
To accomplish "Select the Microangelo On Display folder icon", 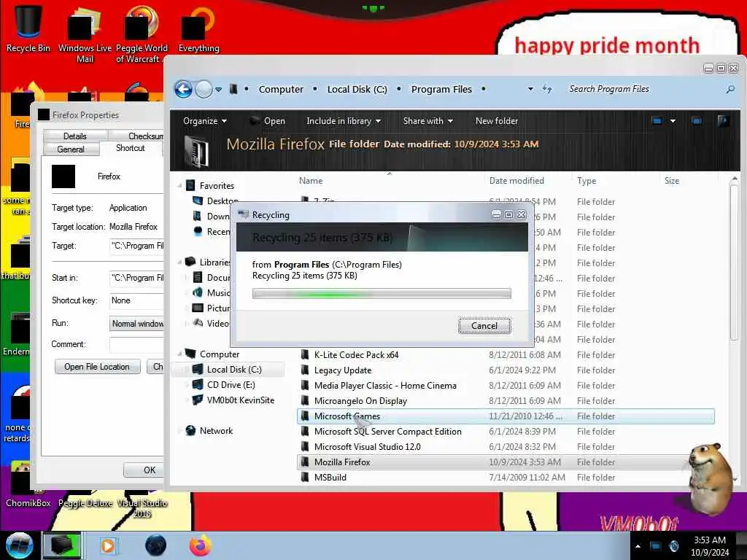I will pos(305,400).
